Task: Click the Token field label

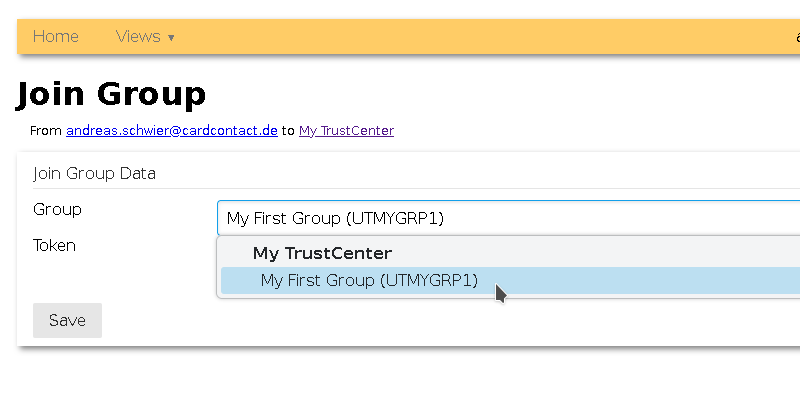Action: (54, 245)
